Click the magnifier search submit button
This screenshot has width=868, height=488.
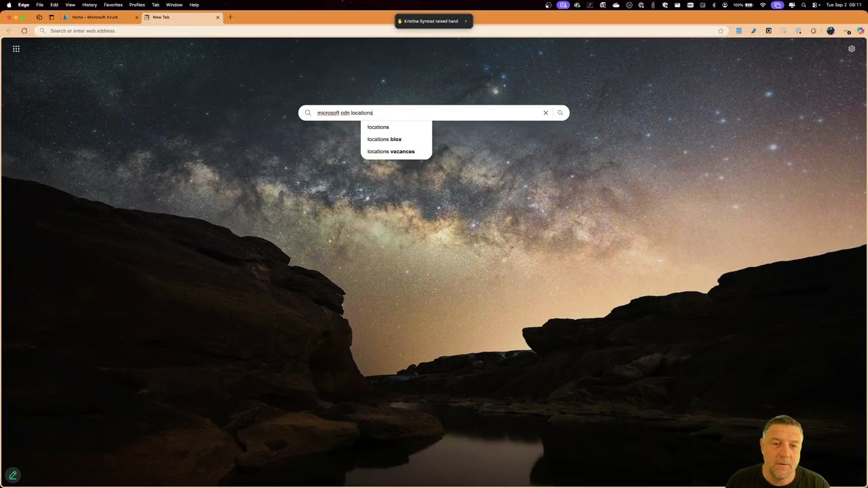(x=560, y=113)
